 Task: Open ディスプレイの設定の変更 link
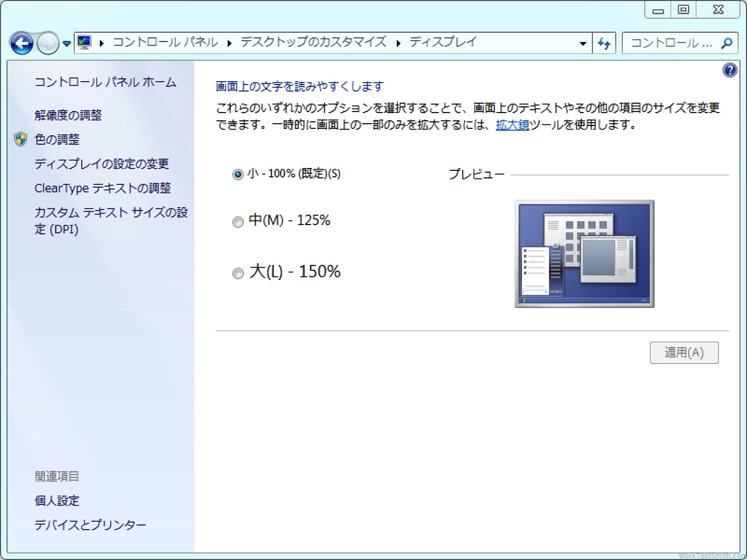102,164
